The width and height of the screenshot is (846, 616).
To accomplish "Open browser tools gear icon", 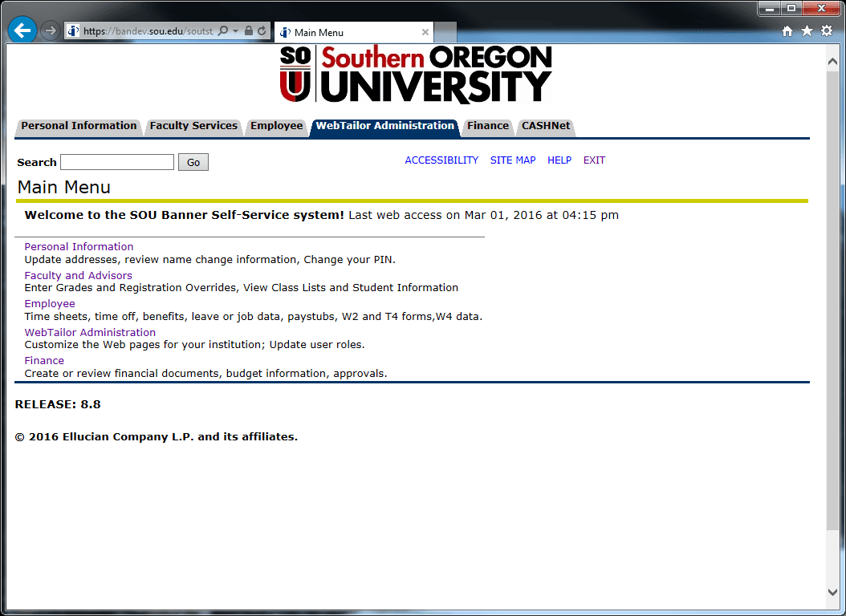I will click(x=827, y=31).
